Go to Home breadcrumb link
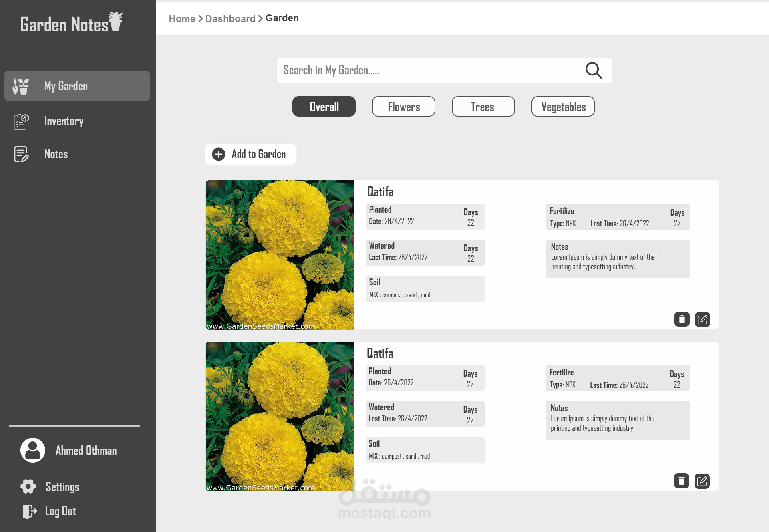 pos(182,19)
